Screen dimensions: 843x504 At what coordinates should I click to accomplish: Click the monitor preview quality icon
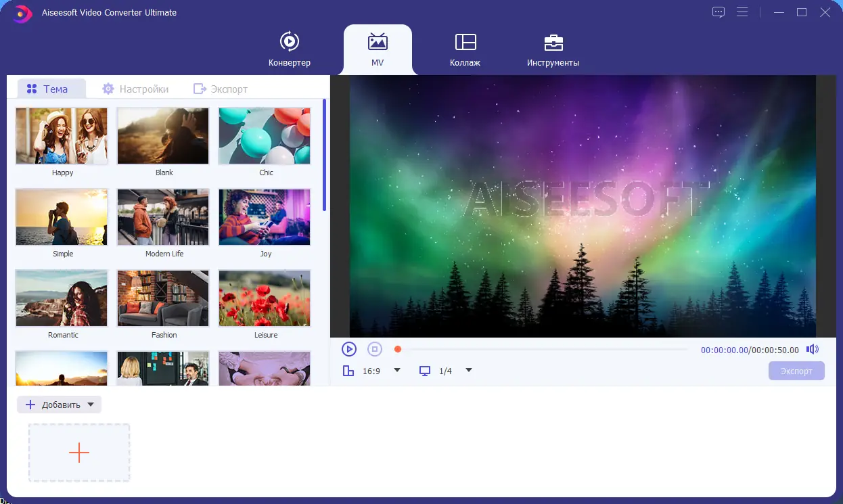click(425, 371)
